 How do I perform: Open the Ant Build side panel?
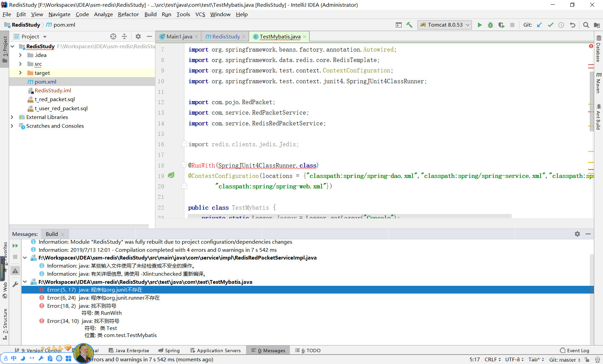coord(598,117)
